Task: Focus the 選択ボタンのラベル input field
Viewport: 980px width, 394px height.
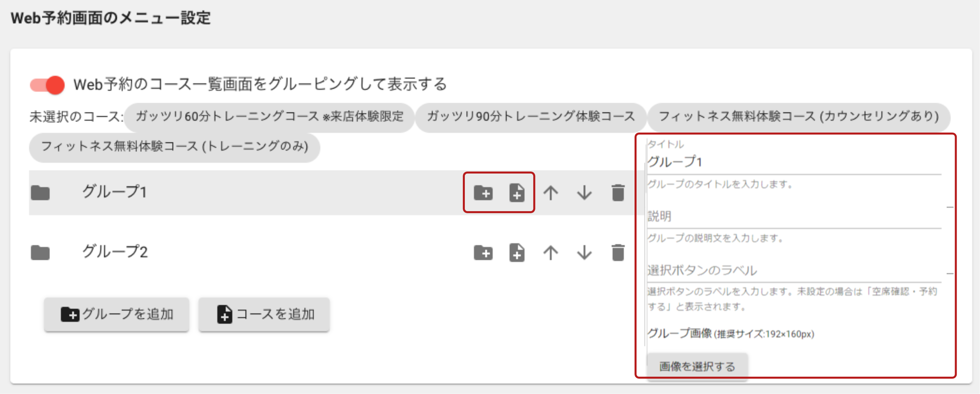Action: pos(794,271)
